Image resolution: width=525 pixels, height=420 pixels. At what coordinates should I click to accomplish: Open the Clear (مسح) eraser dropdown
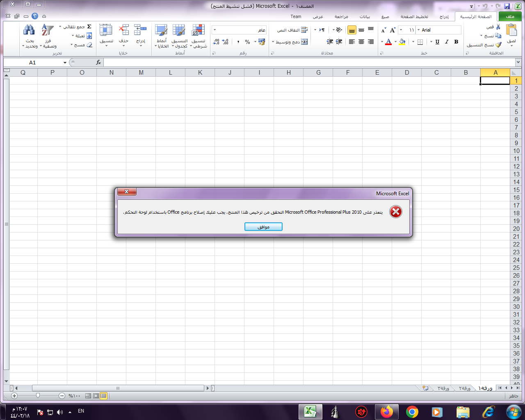[x=82, y=45]
